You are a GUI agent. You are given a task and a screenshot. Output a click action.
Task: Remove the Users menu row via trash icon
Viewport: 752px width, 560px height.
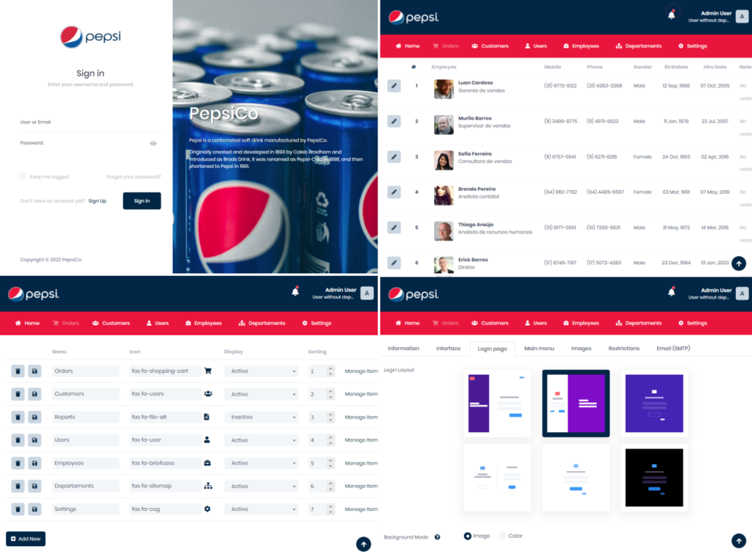click(x=18, y=440)
